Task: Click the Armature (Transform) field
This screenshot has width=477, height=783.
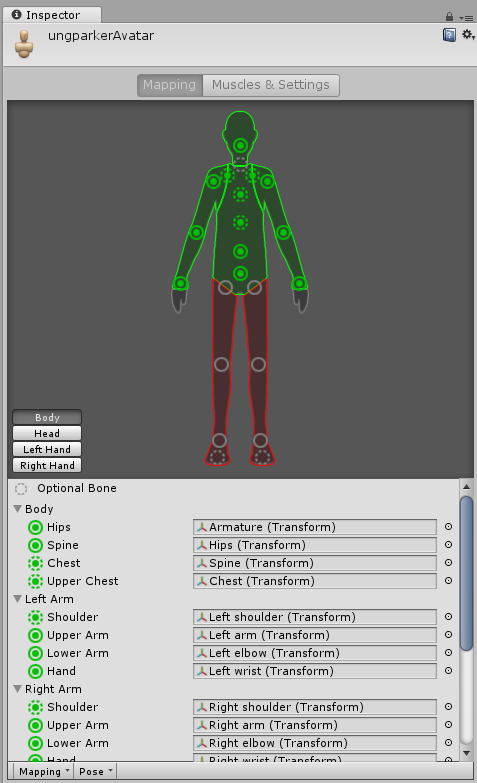Action: [315, 527]
